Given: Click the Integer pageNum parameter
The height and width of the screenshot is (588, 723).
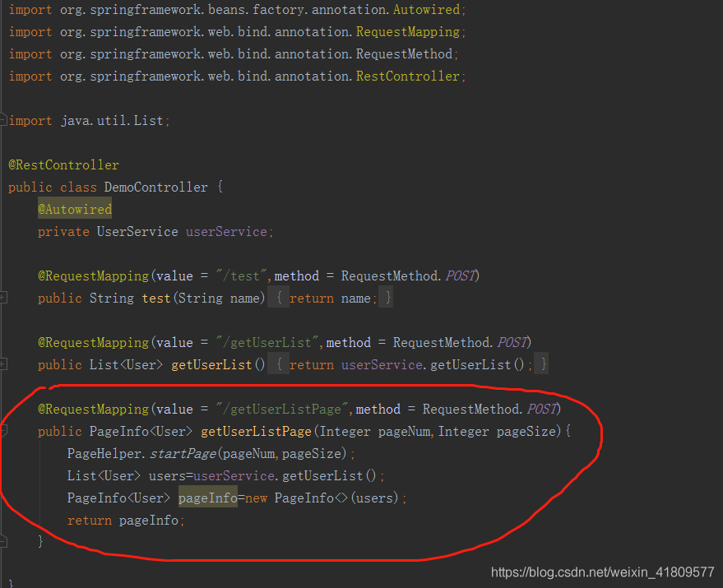Looking at the screenshot, I should pos(375,432).
